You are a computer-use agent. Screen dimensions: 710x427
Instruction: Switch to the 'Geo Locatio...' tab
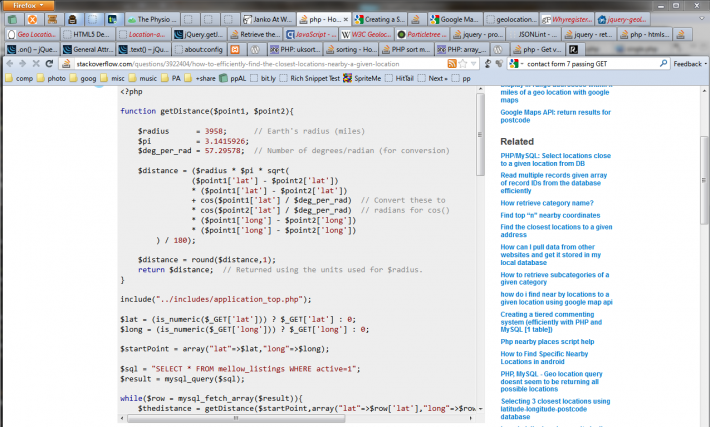pos(32,34)
